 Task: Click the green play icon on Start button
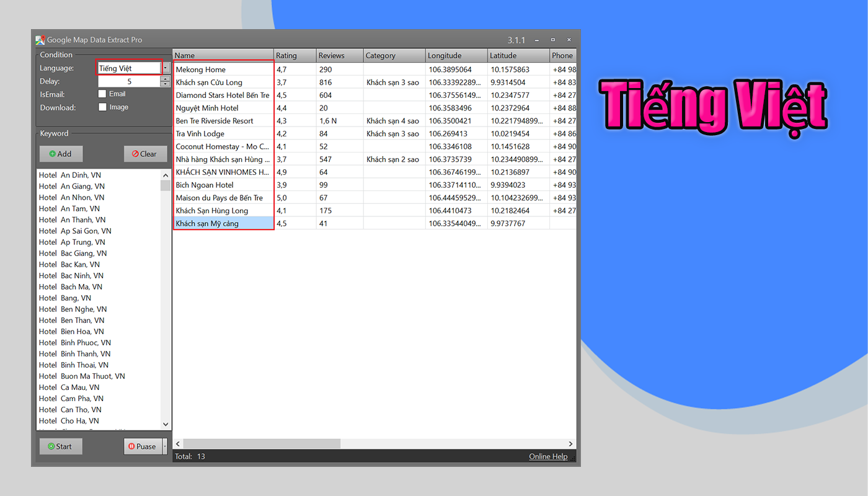tap(50, 446)
